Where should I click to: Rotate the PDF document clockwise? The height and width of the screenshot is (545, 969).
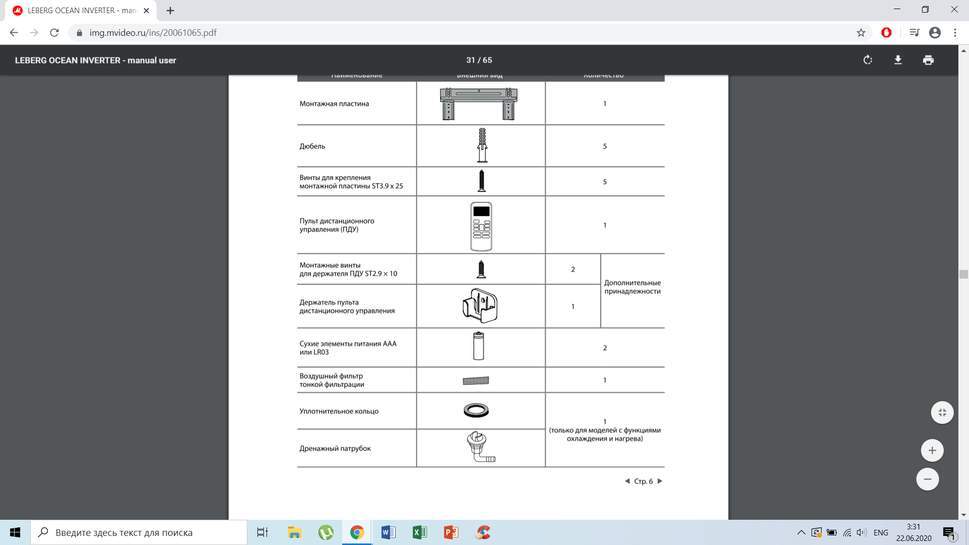[868, 60]
